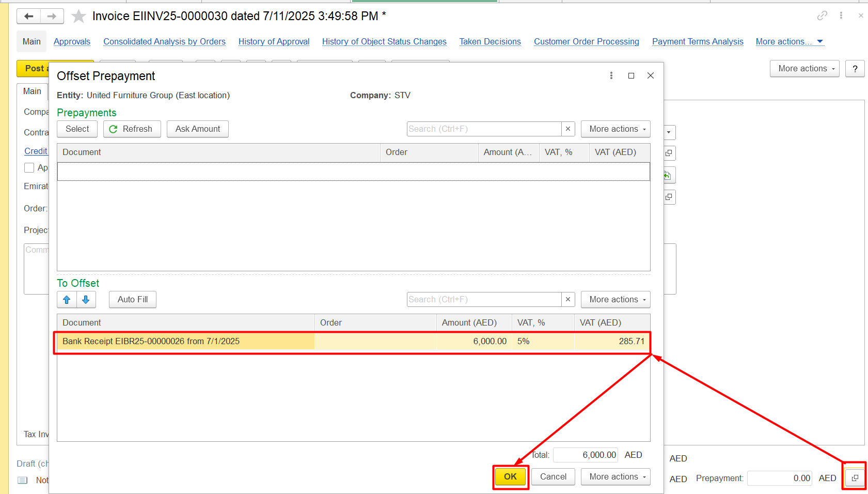The image size is (868, 494).
Task: Click the Total amount field 6,000.00
Action: [x=586, y=455]
